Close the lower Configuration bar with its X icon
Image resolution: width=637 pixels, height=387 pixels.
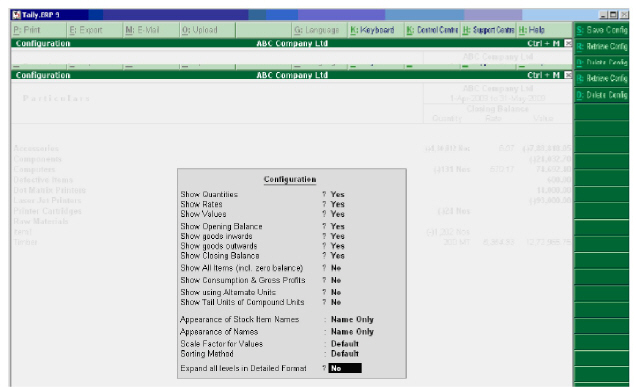(x=568, y=75)
